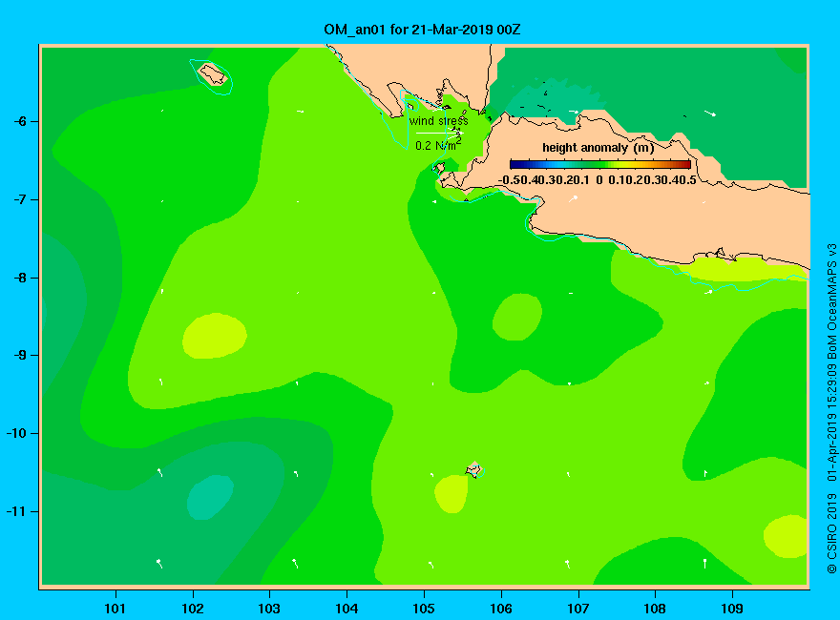Viewport: 840px width, 620px height.
Task: Click the longitude axis label 104
Action: (346, 609)
